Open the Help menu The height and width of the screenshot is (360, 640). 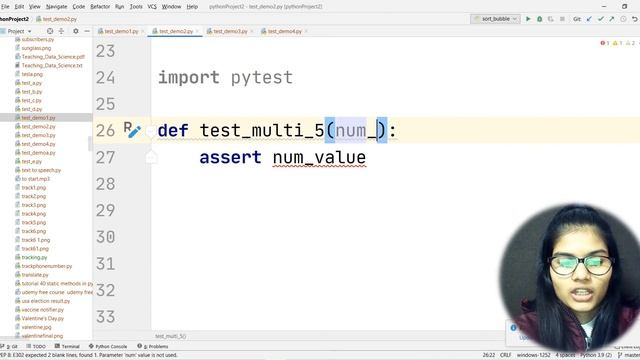coord(192,7)
